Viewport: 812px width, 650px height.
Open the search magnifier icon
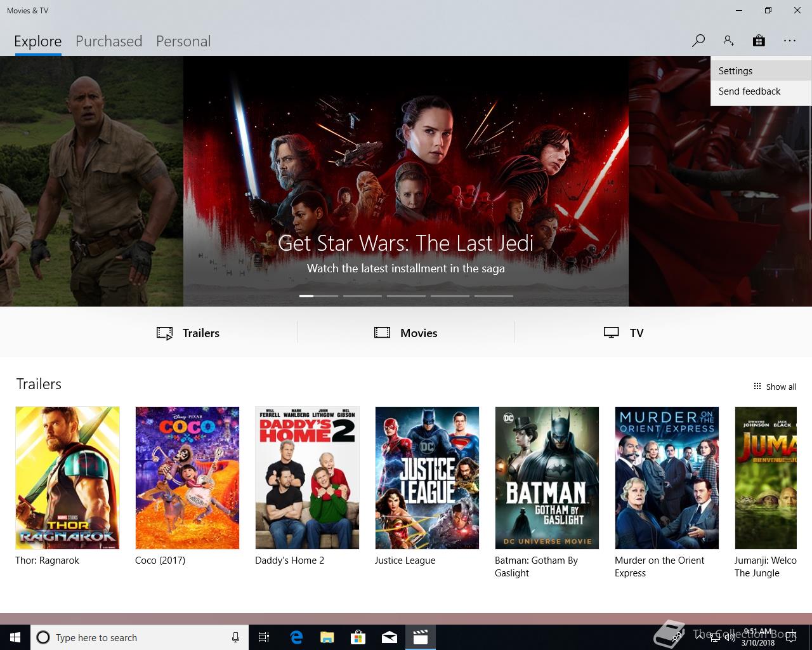click(698, 41)
